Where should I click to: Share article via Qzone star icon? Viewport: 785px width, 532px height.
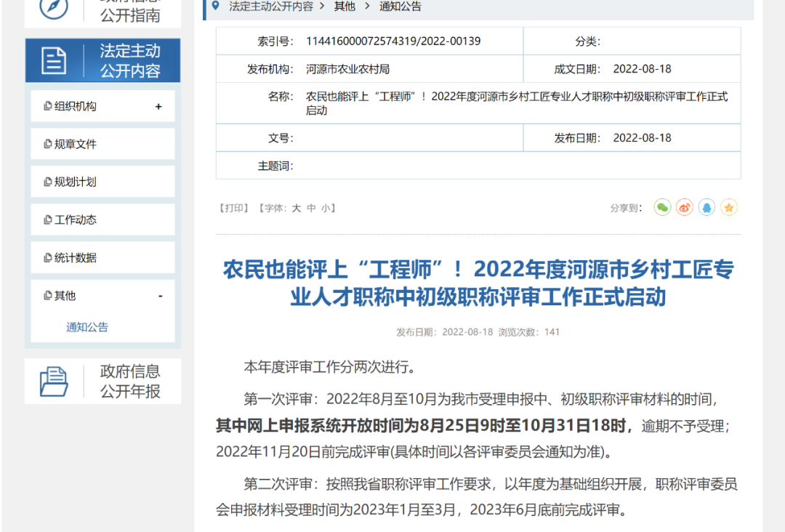pyautogui.click(x=729, y=208)
